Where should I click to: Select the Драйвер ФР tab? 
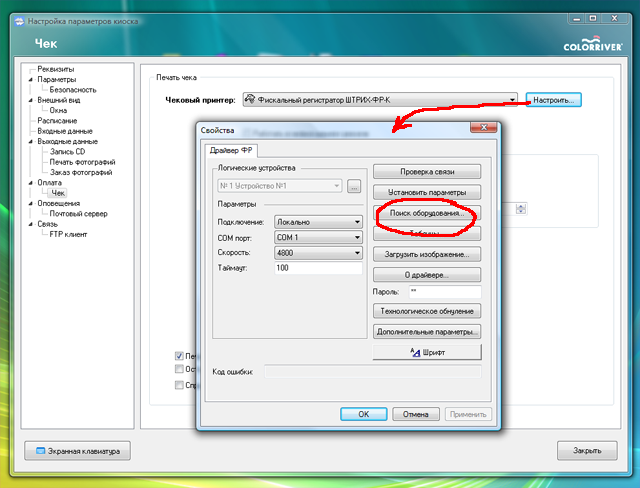[231, 150]
